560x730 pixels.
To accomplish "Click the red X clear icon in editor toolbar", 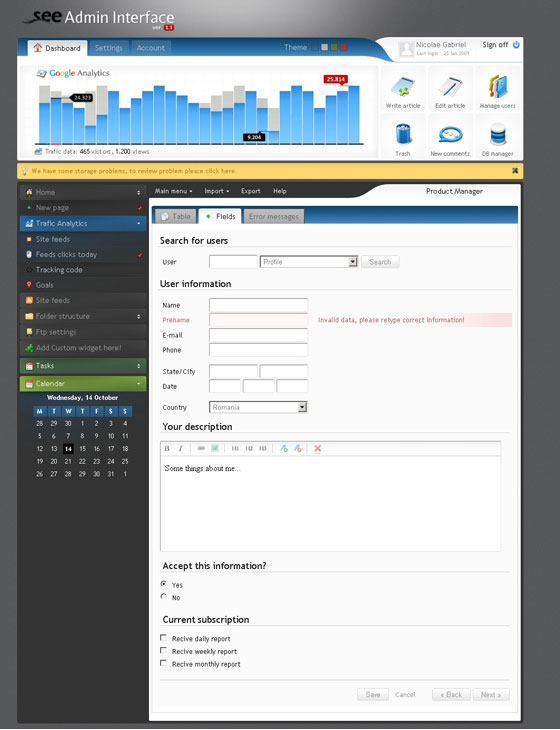I will (x=317, y=448).
